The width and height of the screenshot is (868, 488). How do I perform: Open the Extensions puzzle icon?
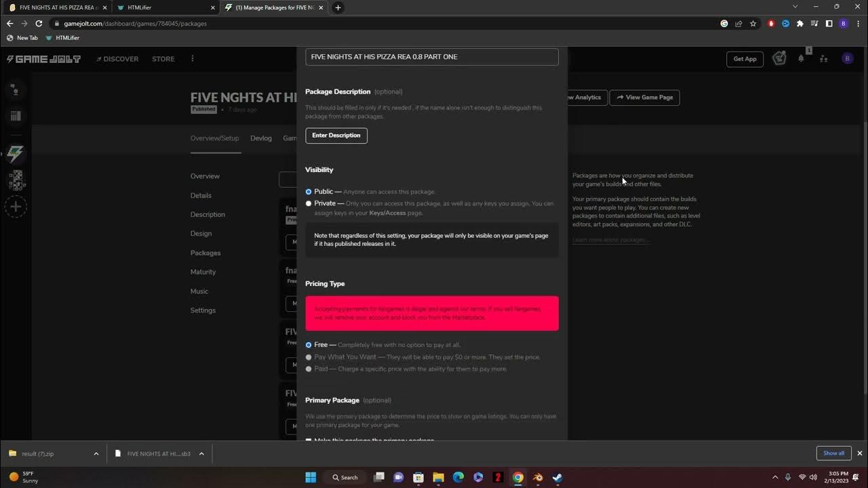800,23
